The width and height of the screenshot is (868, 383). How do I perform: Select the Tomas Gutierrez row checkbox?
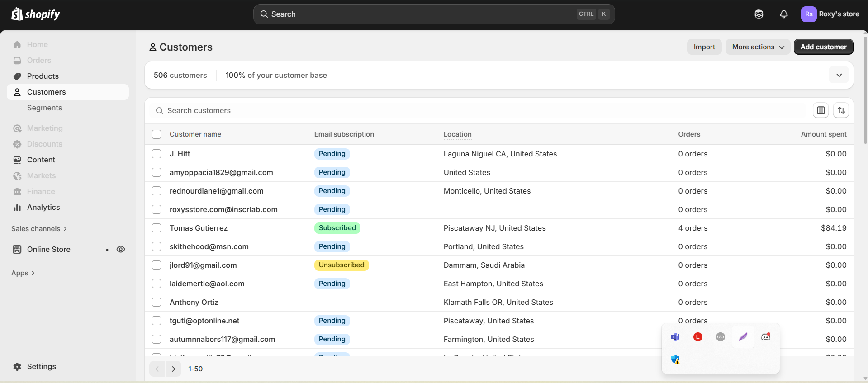157,228
